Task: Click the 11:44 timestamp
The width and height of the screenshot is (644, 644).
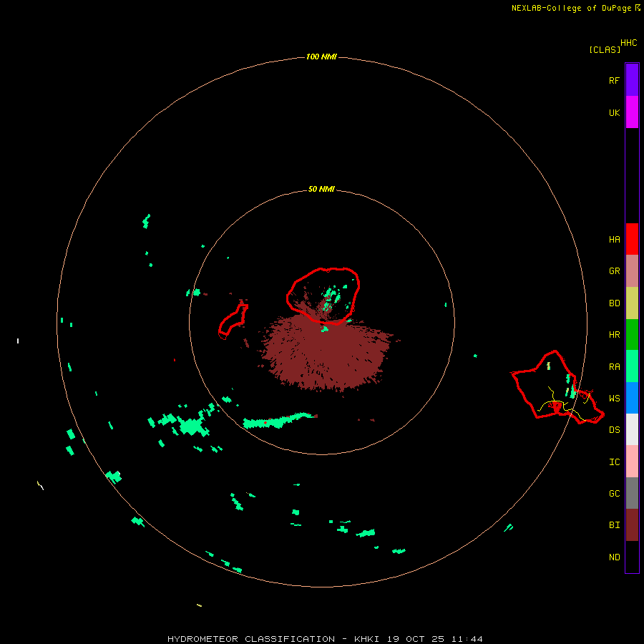Action: point(467,639)
